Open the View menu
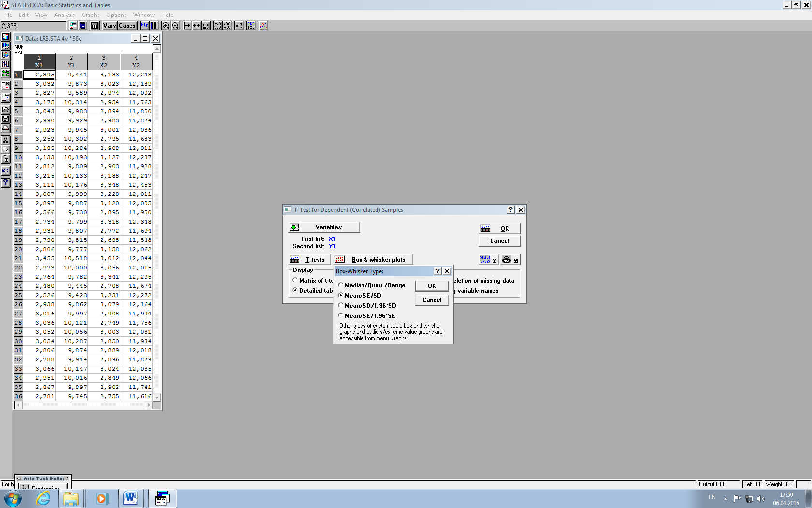This screenshot has height=508, width=812. point(42,15)
